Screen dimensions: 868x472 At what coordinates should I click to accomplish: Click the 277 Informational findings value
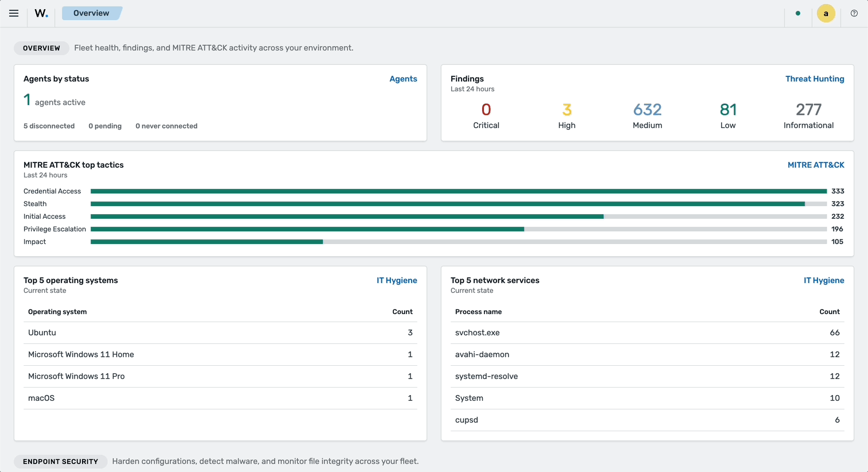coord(808,110)
